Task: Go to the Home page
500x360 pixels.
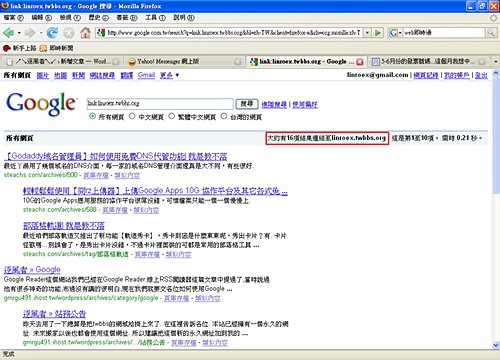Action: (x=85, y=33)
